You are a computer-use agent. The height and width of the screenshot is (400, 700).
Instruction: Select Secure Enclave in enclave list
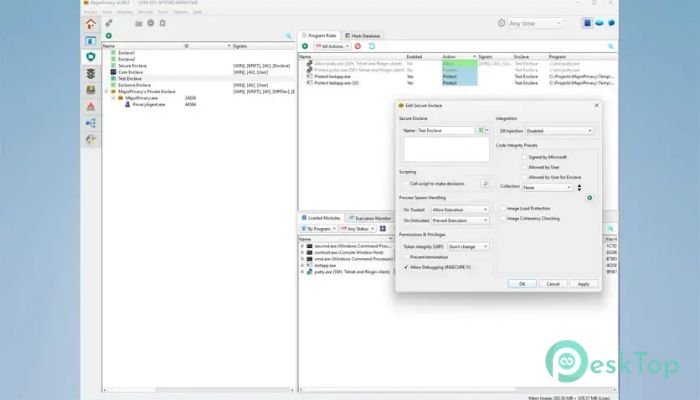click(132, 66)
